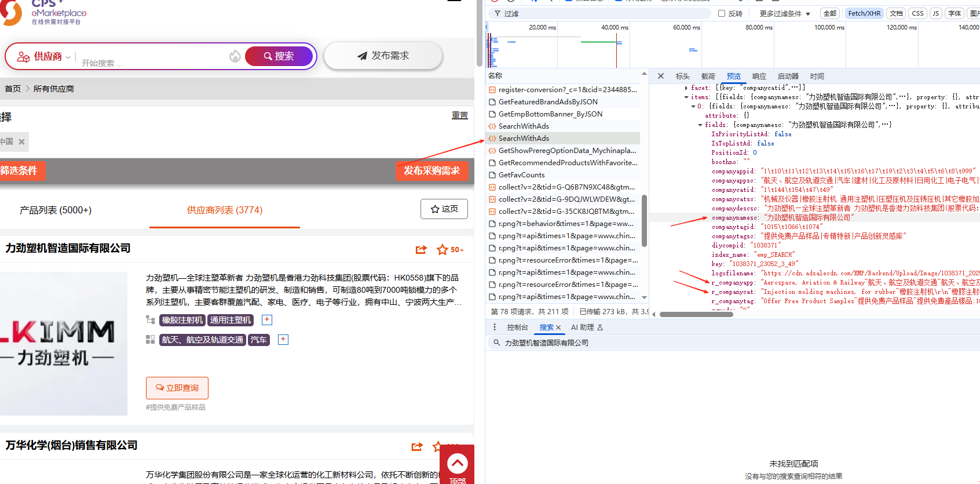Open the 预览 preview tab
980x484 pixels.
click(734, 76)
